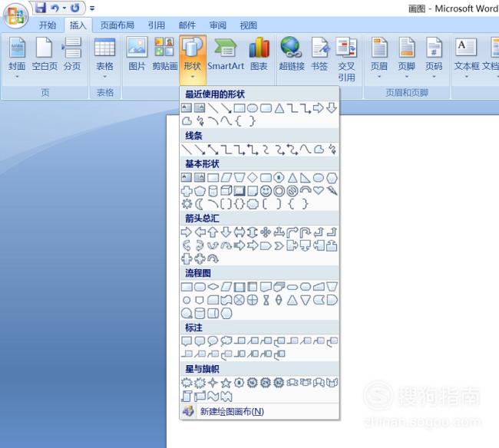Choose the flowchart magnetic disk cylinder

pyautogui.click(x=200, y=314)
